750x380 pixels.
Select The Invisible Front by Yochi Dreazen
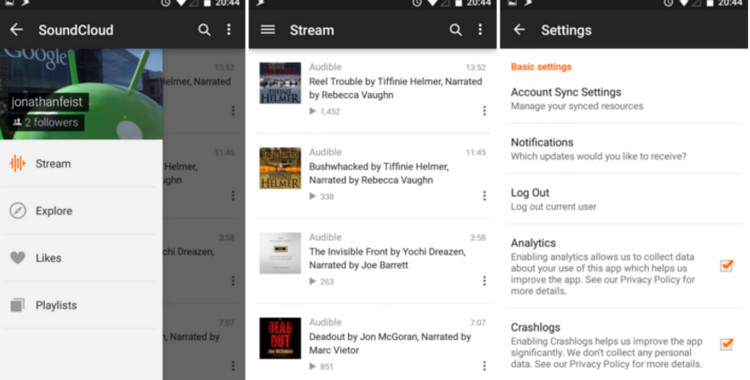point(387,258)
